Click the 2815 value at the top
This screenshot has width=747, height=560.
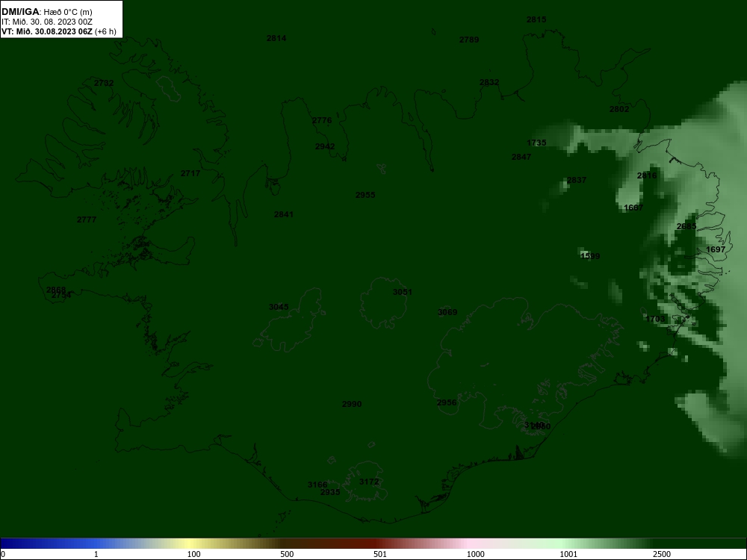pyautogui.click(x=536, y=19)
